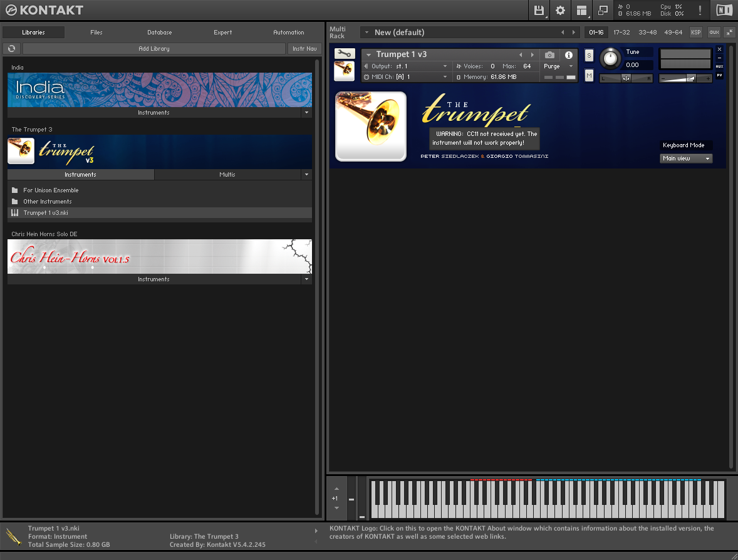
Task: Toggle the minimized view icon
Action: [x=603, y=11]
